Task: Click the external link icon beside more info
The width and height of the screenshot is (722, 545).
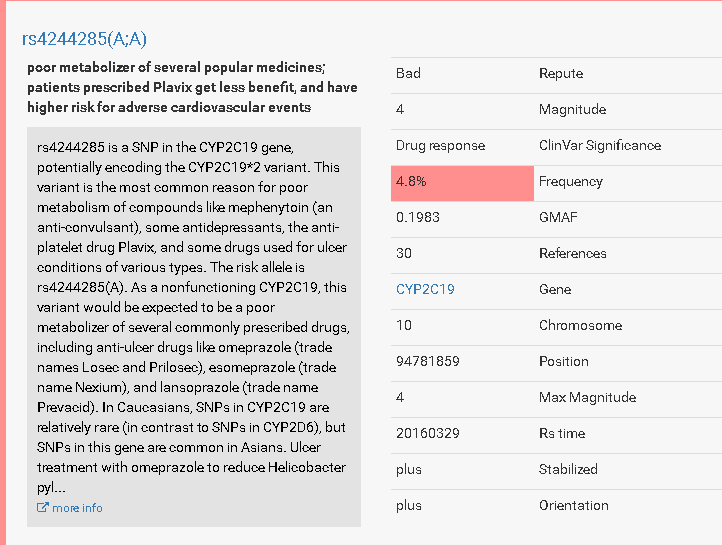Action: point(43,508)
